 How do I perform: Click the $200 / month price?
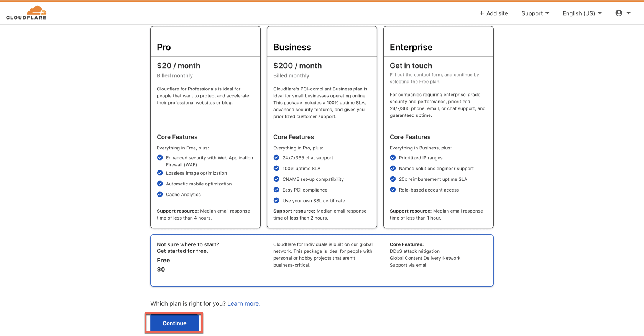297,66
